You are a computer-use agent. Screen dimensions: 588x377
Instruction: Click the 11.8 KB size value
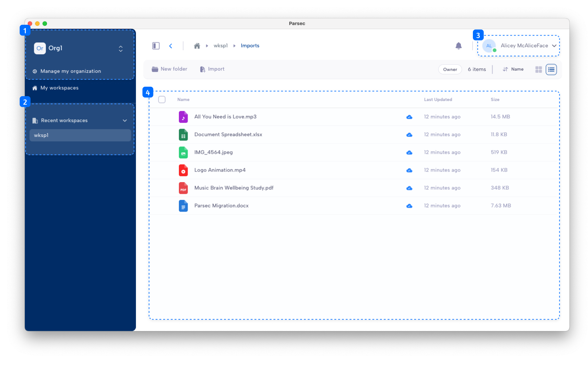499,135
